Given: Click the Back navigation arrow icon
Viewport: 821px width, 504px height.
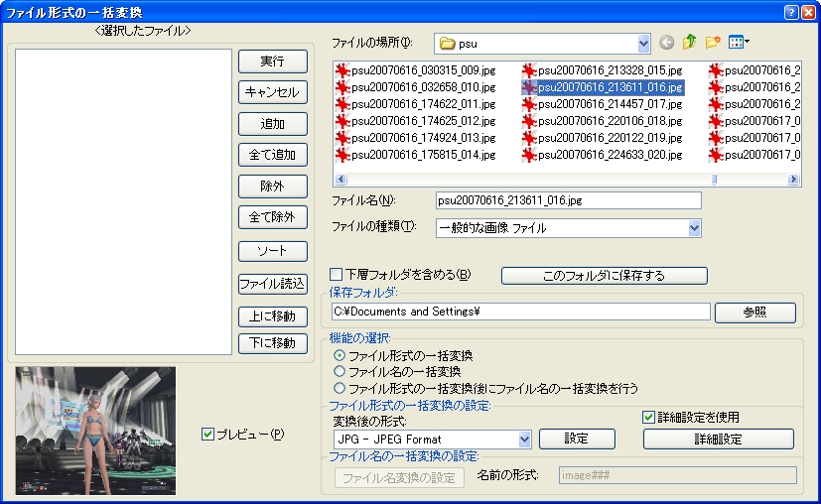Looking at the screenshot, I should coord(665,43).
